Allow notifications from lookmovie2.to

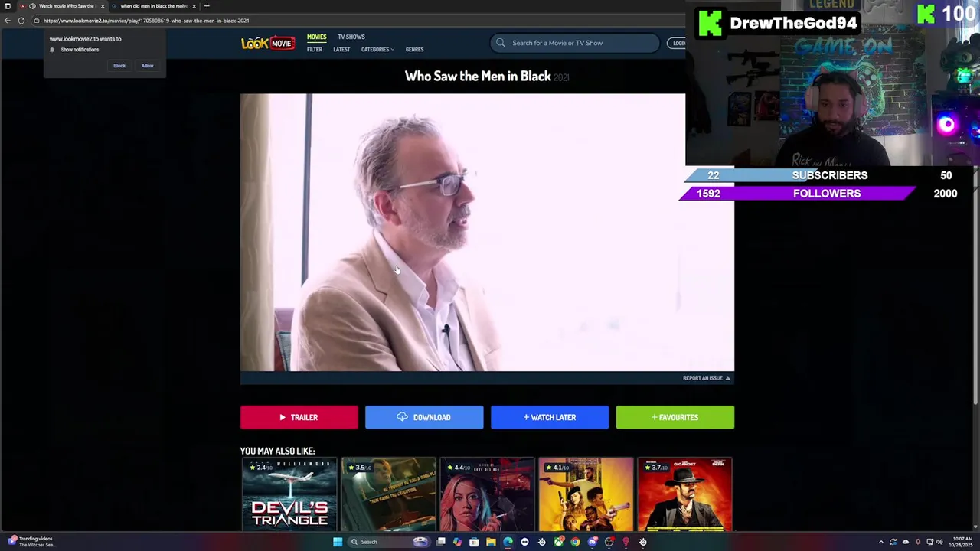click(x=147, y=66)
